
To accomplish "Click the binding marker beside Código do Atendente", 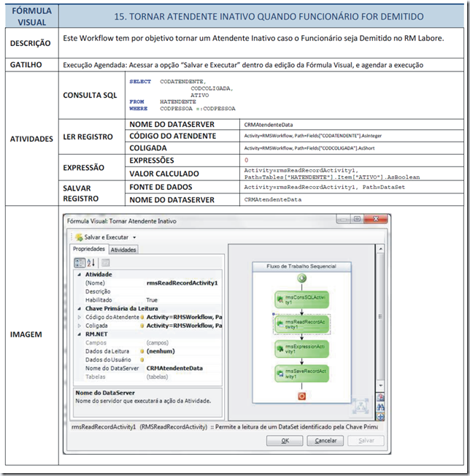I will tap(142, 318).
